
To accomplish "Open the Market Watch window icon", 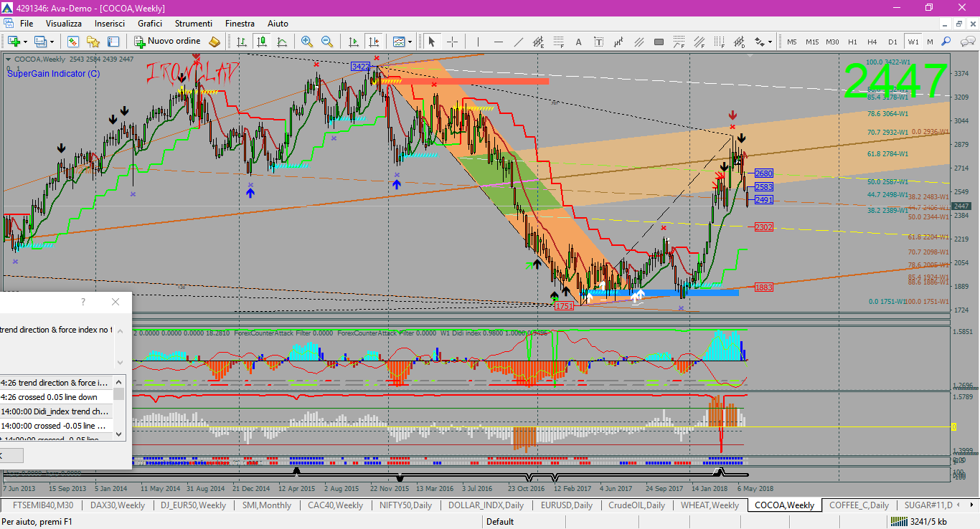I will 73,42.
